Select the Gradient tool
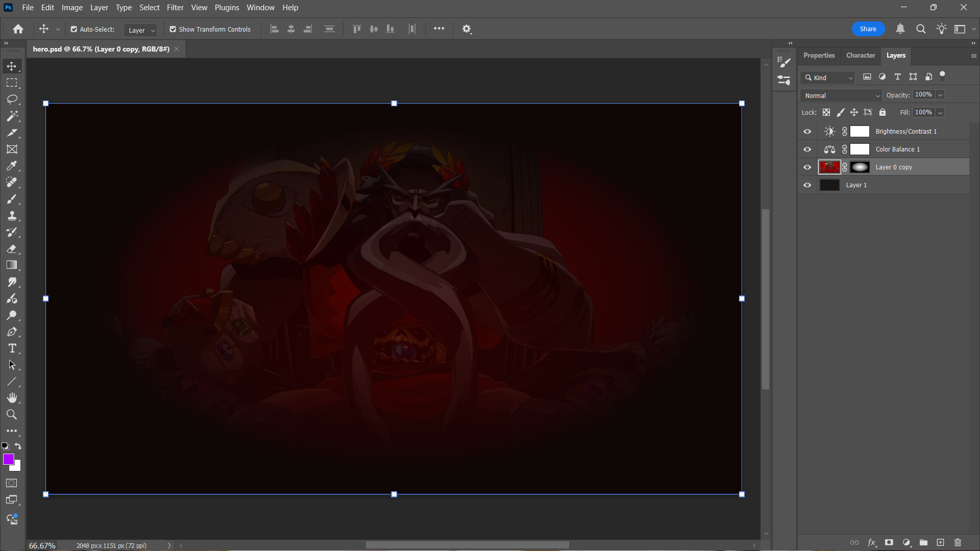Screen dimensions: 980x551 point(12,265)
